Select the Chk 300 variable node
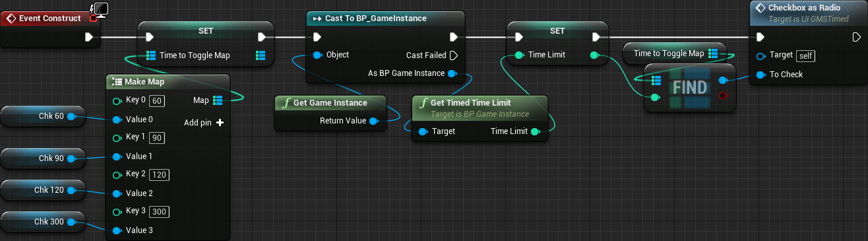The height and width of the screenshot is (241, 868). [42, 222]
